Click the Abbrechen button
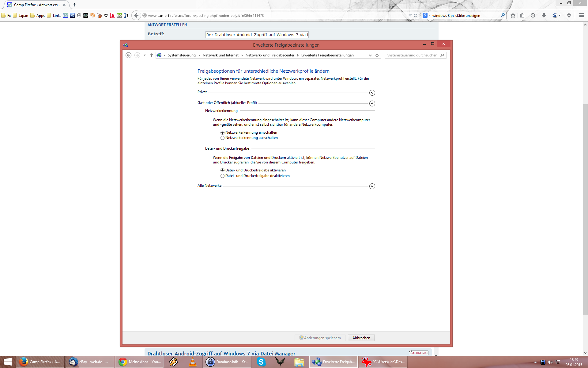The width and height of the screenshot is (588, 368). point(361,338)
